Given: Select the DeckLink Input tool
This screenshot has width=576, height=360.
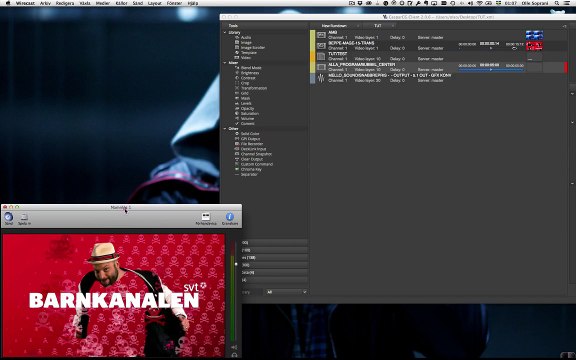Looking at the screenshot, I should pos(253,149).
